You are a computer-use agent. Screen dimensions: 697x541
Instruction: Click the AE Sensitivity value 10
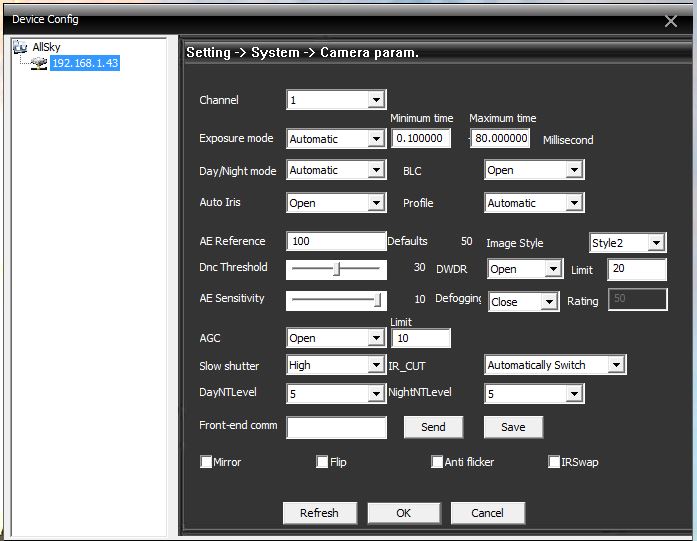pyautogui.click(x=420, y=299)
